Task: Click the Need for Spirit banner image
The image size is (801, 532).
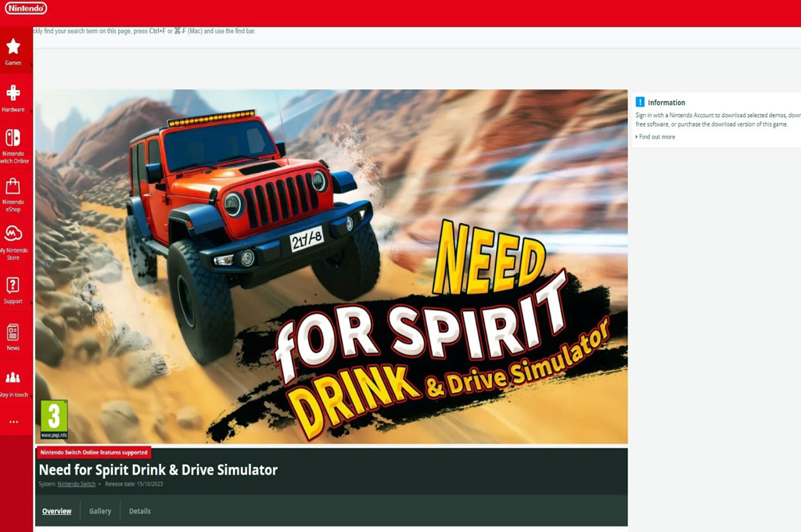Action: point(332,266)
